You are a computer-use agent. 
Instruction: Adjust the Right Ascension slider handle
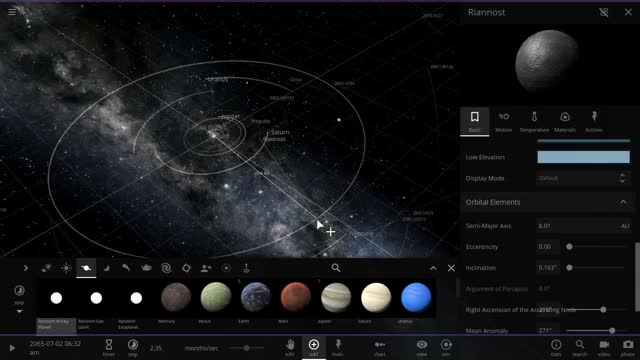603,310
